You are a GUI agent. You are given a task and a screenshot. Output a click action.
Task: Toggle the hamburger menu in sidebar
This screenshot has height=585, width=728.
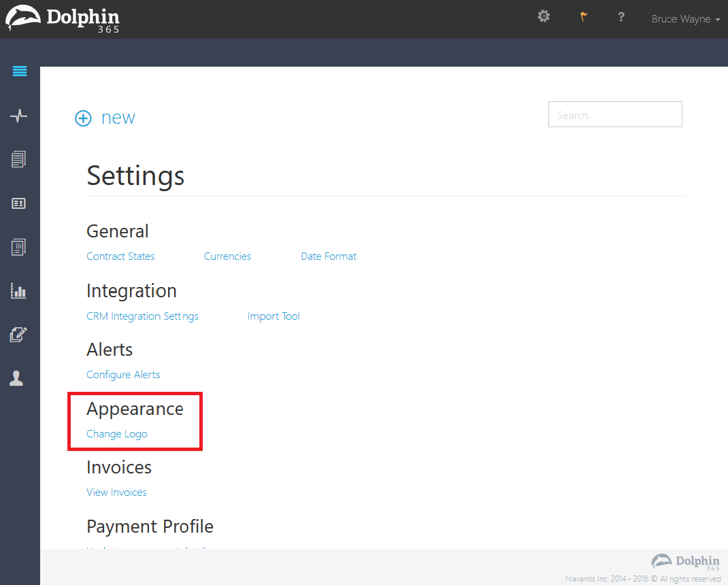pos(20,71)
